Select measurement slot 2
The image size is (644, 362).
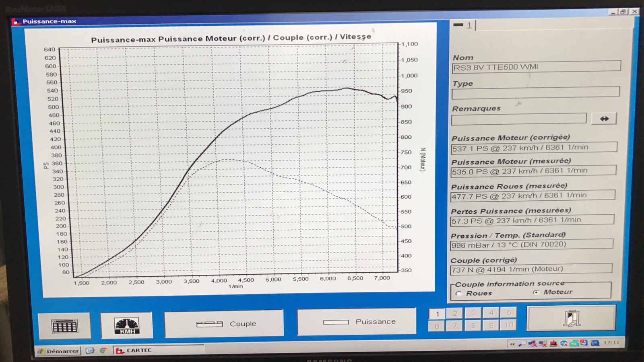(455, 313)
